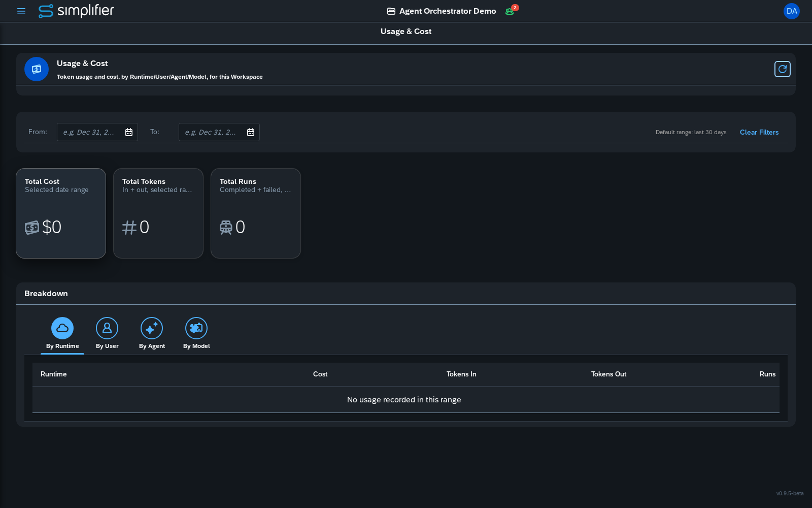Open the DA user avatar menu

[x=792, y=11]
